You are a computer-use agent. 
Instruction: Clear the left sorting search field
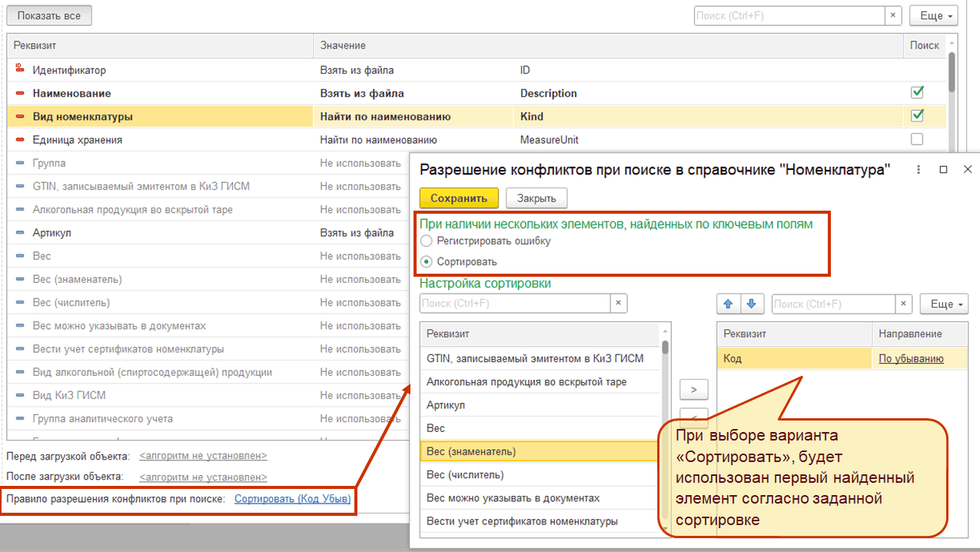click(x=619, y=303)
